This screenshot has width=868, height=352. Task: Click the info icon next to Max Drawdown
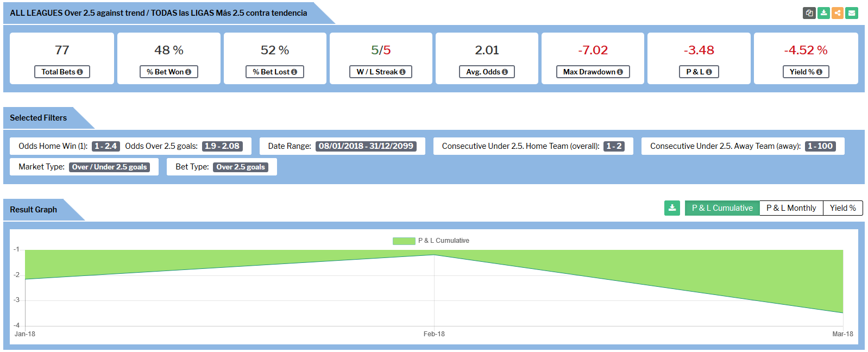tap(620, 72)
